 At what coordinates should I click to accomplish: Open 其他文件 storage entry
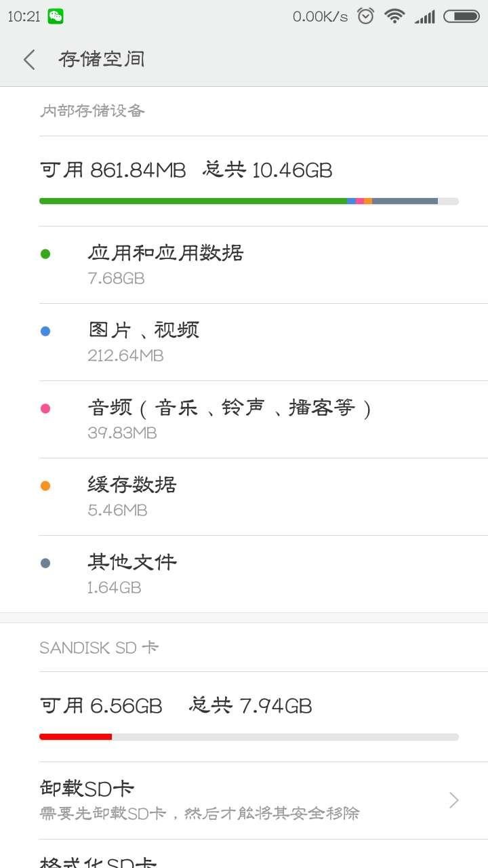[244, 574]
